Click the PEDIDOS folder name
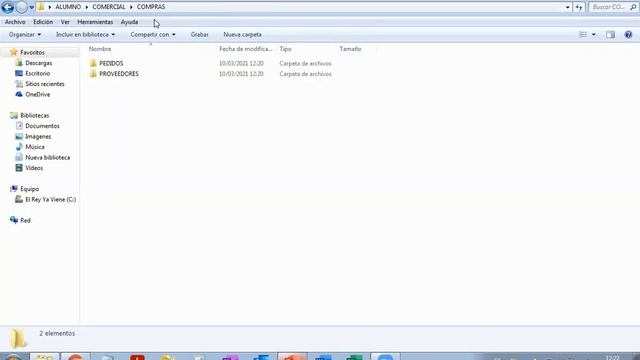This screenshot has width=640, height=360. (111, 64)
